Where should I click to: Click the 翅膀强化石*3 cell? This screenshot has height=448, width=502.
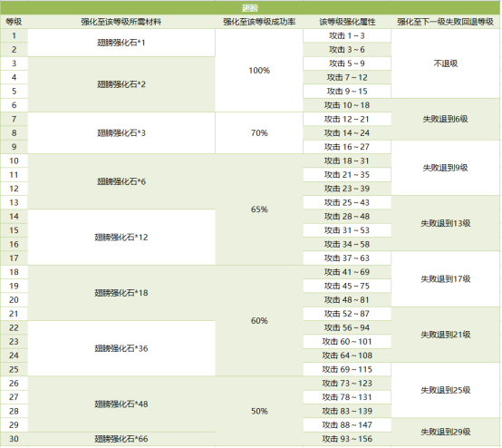[121, 133]
